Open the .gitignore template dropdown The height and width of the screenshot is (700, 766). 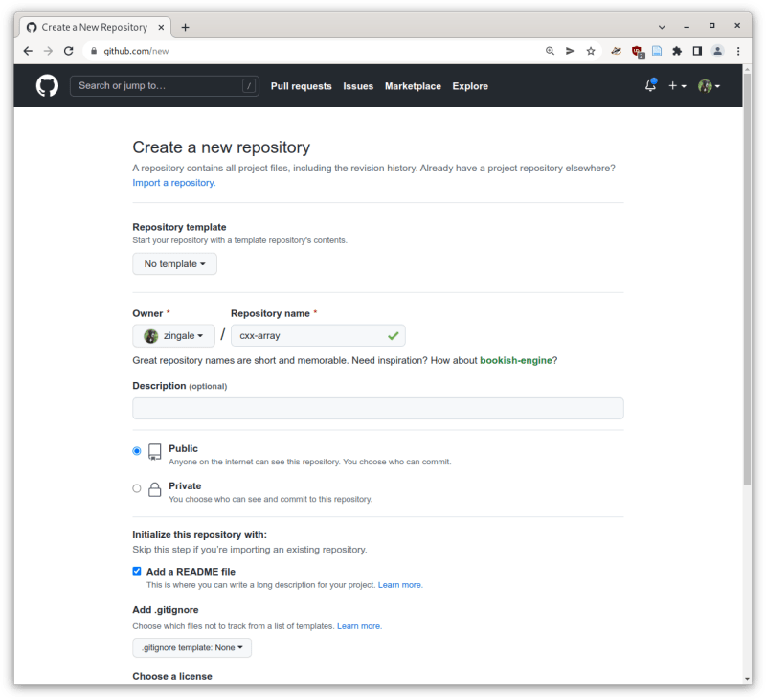click(192, 647)
